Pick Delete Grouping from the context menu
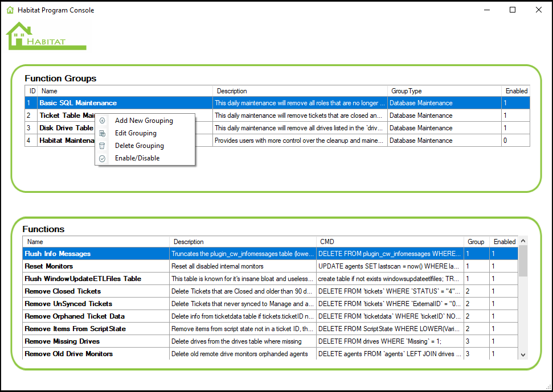This screenshot has height=392, width=553. click(x=139, y=146)
